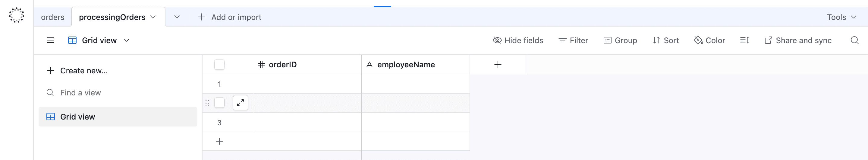Select row 3 number
The image size is (868, 160).
tap(219, 123)
